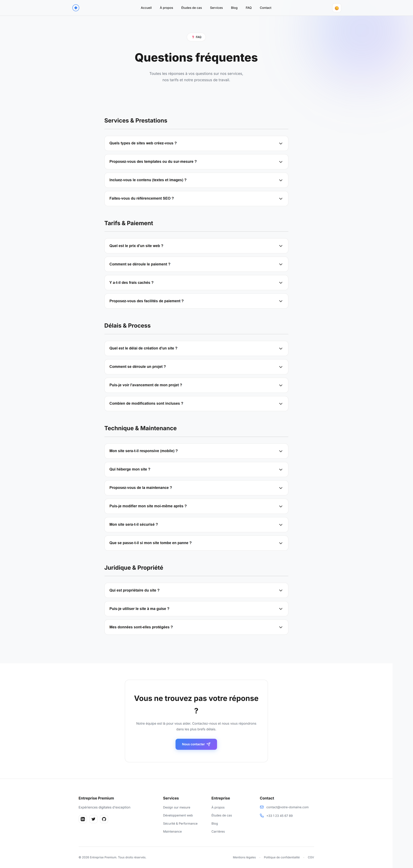Click the "Nous contacter" button
The height and width of the screenshot is (868, 413).
196,744
